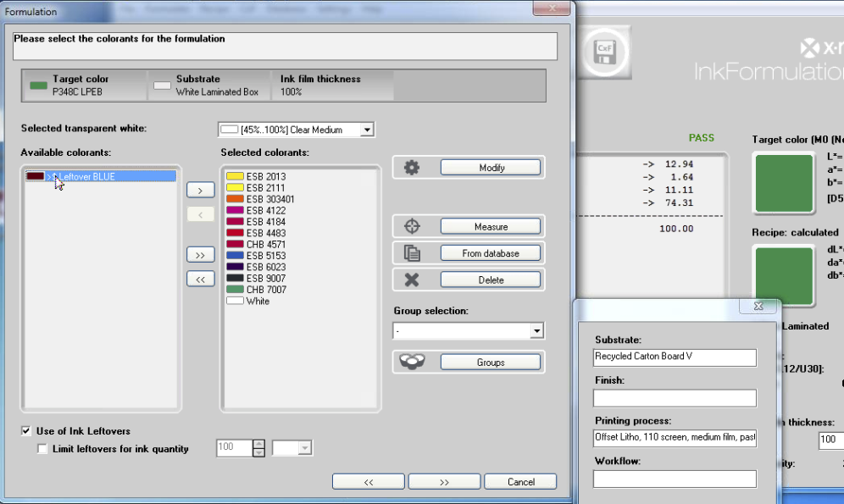The image size is (844, 504).
Task: Expand the Group selection dropdown
Action: pyautogui.click(x=536, y=330)
